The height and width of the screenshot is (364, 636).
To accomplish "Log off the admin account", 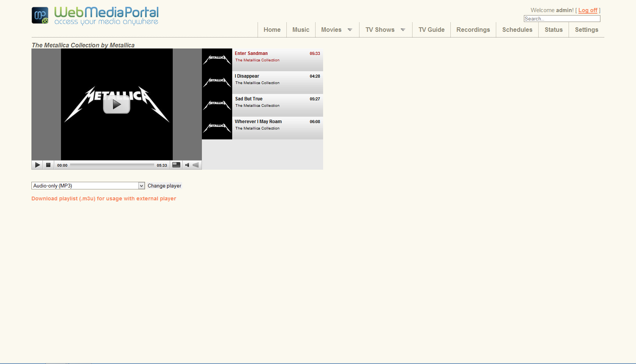I will [x=588, y=10].
